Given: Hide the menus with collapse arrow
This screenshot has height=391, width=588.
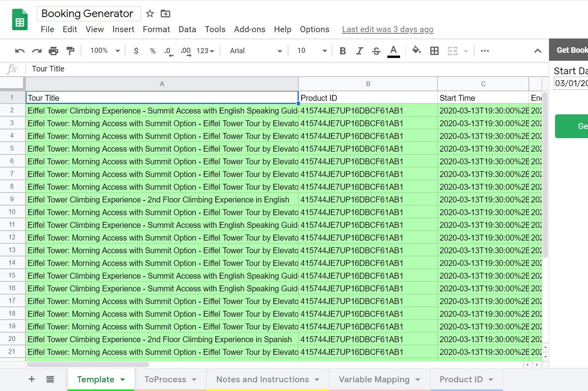Looking at the screenshot, I should click(x=538, y=51).
